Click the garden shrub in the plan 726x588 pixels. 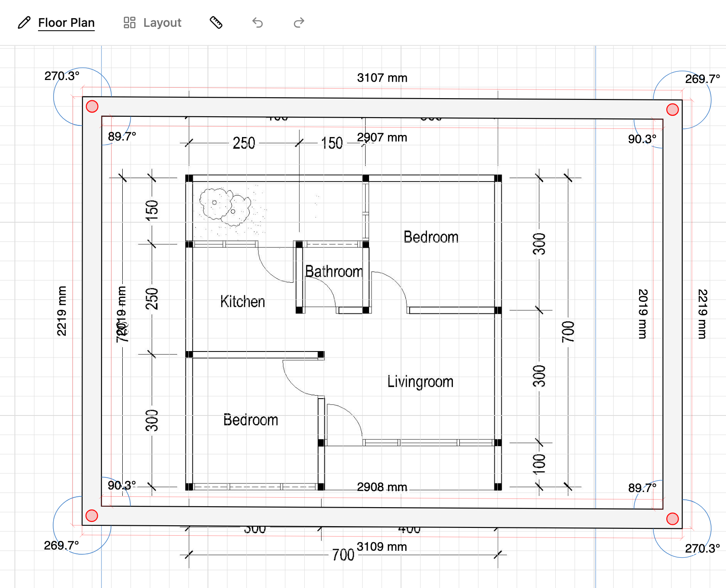tap(225, 207)
